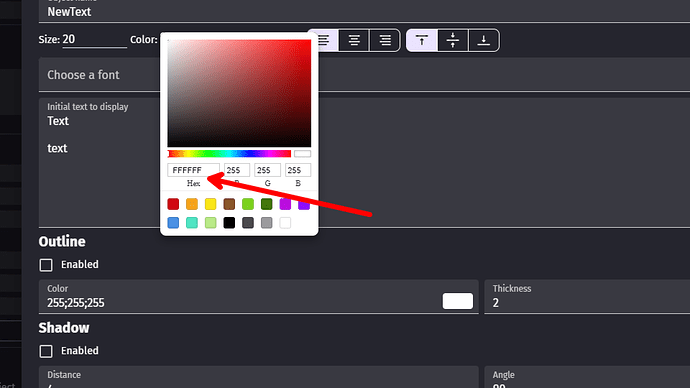Click the shadow Distance field
Screen dimensions: 690x388
click(258, 377)
